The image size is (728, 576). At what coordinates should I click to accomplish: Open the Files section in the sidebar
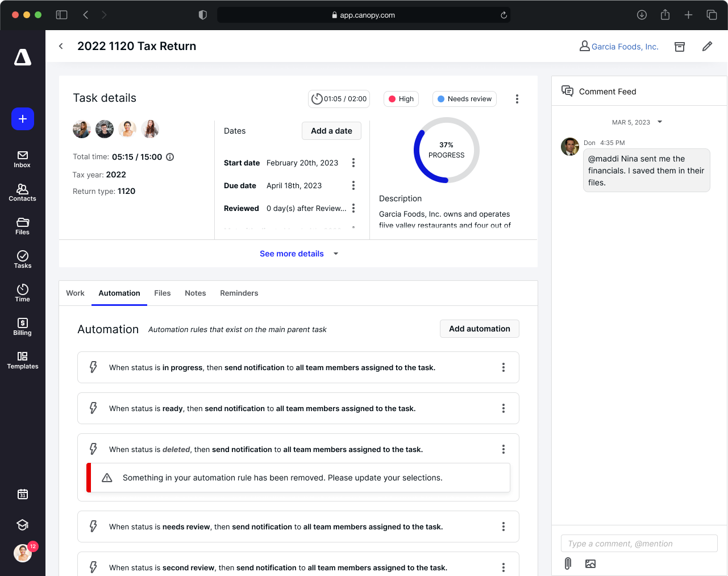point(22,225)
